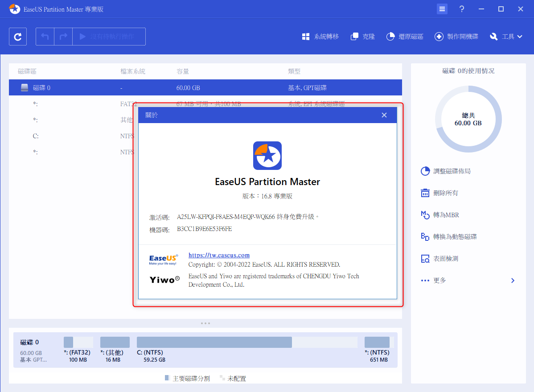Click the undo arrow in toolbar
Viewport: 534px width, 392px height.
coord(45,37)
